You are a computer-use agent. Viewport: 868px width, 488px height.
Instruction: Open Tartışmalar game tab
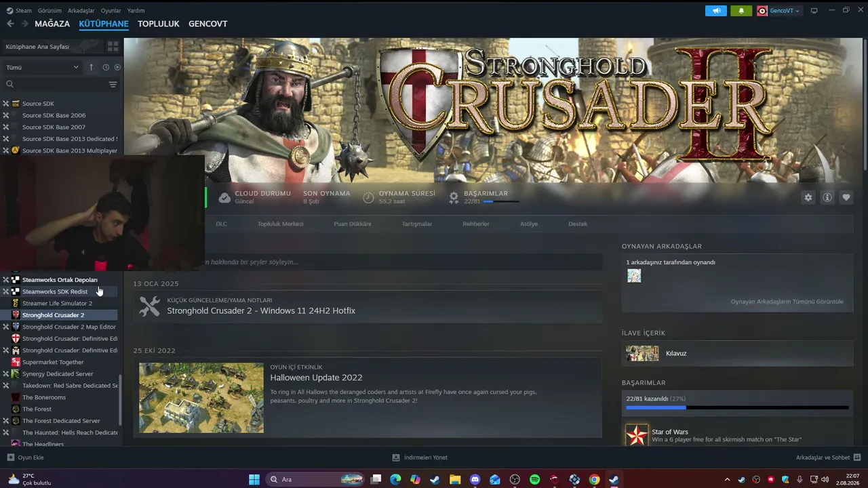pyautogui.click(x=416, y=224)
